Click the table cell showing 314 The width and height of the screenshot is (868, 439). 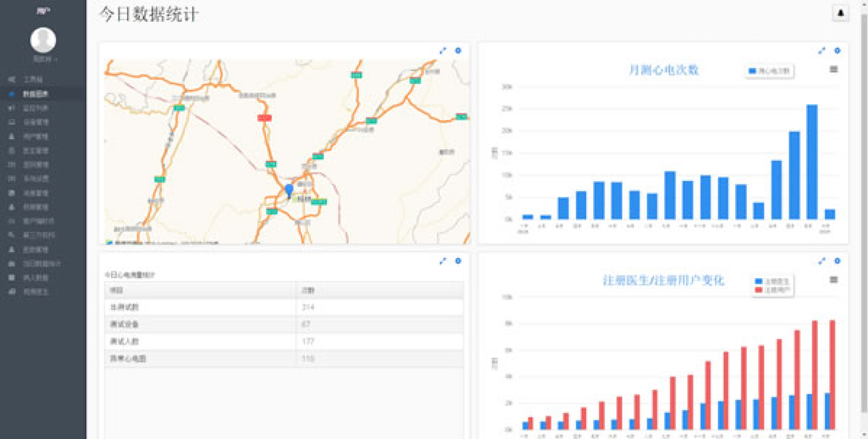coord(380,307)
